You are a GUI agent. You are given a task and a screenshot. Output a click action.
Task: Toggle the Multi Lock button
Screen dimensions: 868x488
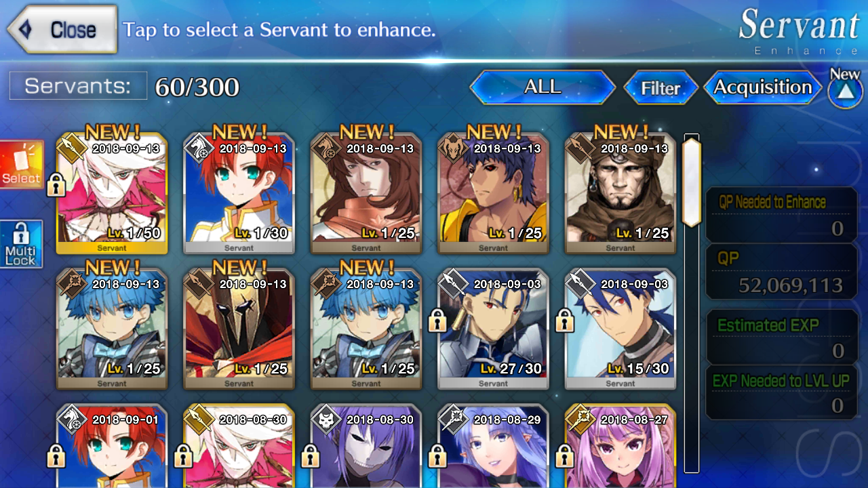tap(22, 245)
